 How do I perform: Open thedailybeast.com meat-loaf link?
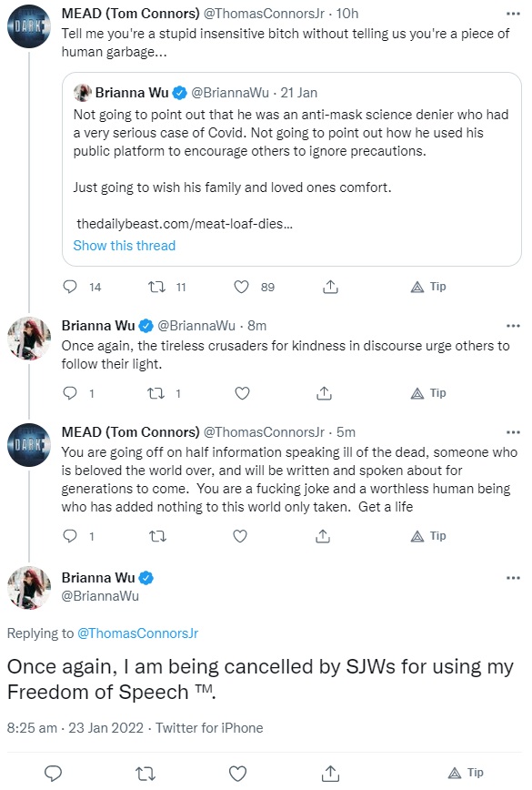pyautogui.click(x=185, y=224)
